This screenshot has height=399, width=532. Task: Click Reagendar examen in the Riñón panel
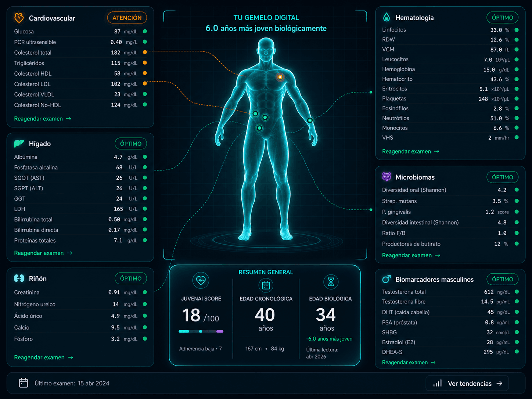[x=43, y=357]
